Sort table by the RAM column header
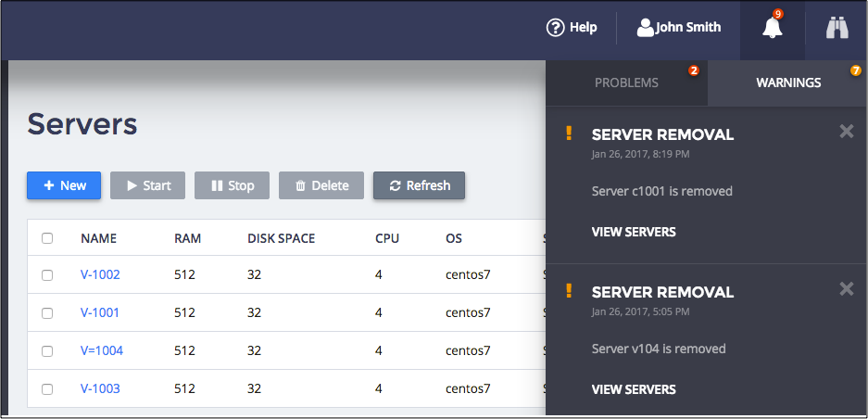Screen dimensions: 868x419 (186, 238)
